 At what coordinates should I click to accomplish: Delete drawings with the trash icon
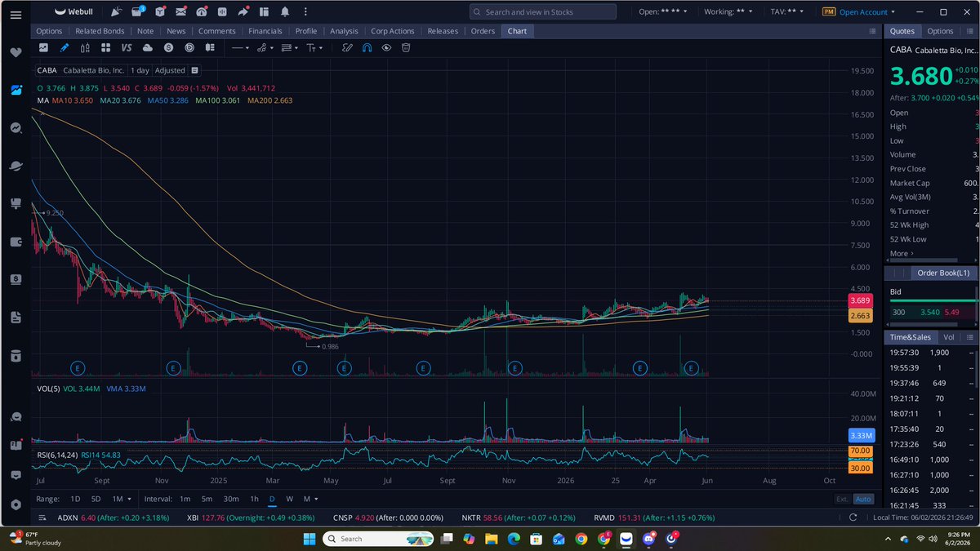click(x=406, y=48)
